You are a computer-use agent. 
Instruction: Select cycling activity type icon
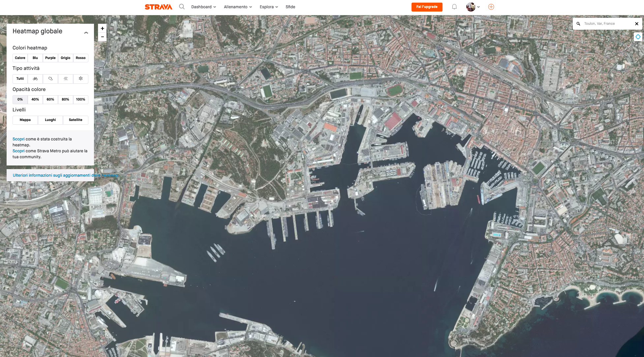pyautogui.click(x=35, y=78)
